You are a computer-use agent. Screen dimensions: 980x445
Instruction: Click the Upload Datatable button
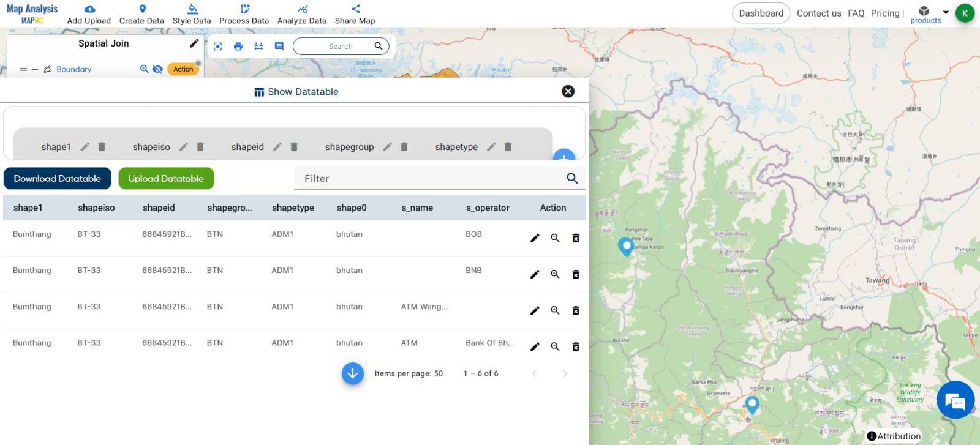pos(166,179)
